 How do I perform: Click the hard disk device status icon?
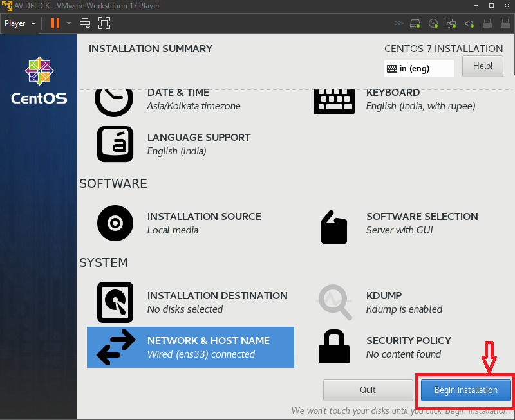(x=416, y=24)
